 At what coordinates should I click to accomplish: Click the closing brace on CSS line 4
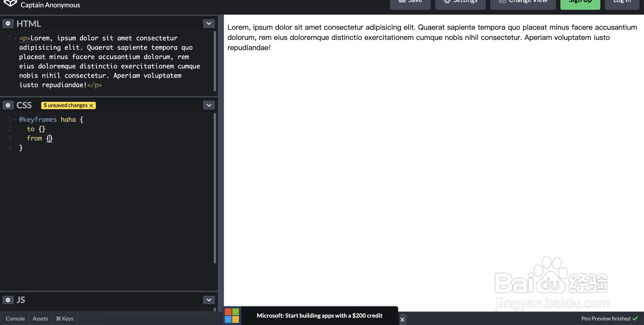(x=21, y=148)
